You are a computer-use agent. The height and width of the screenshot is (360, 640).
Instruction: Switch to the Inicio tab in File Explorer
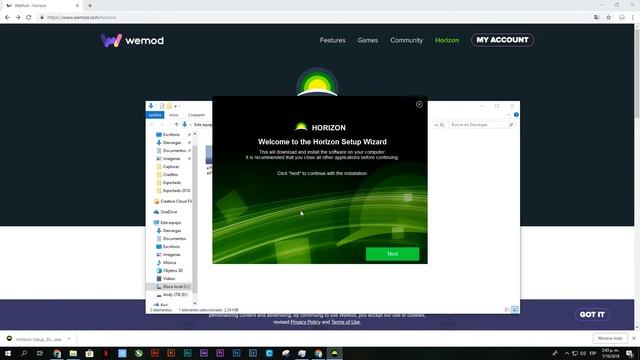pos(174,115)
